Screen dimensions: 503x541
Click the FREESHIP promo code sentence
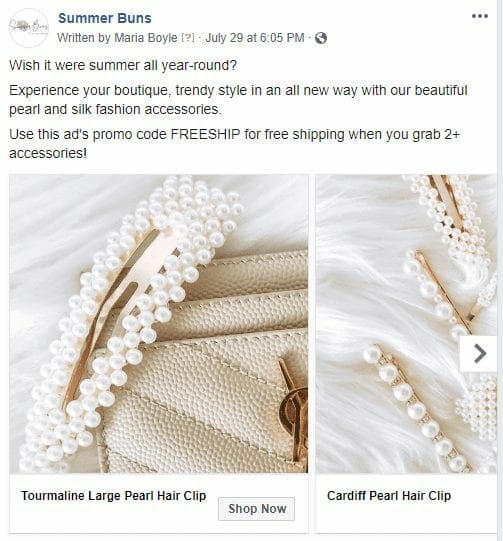click(x=235, y=144)
